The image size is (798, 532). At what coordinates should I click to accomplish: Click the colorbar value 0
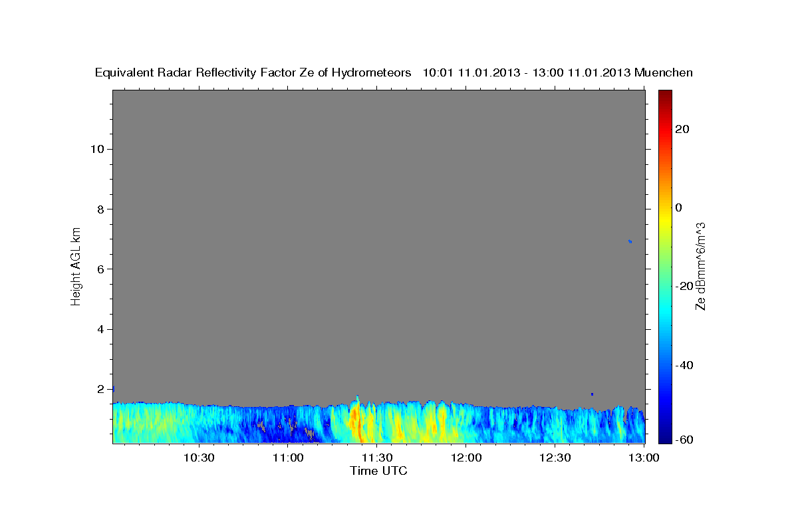click(679, 207)
